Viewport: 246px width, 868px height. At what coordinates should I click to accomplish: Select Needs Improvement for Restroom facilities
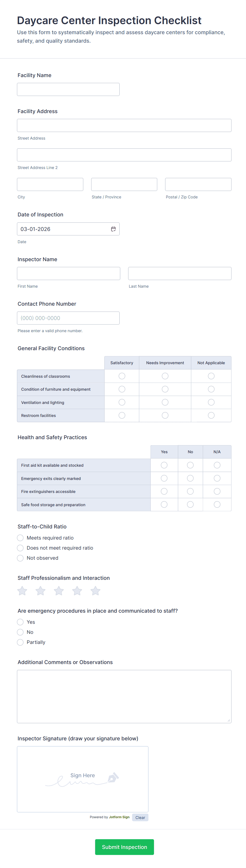pos(165,416)
